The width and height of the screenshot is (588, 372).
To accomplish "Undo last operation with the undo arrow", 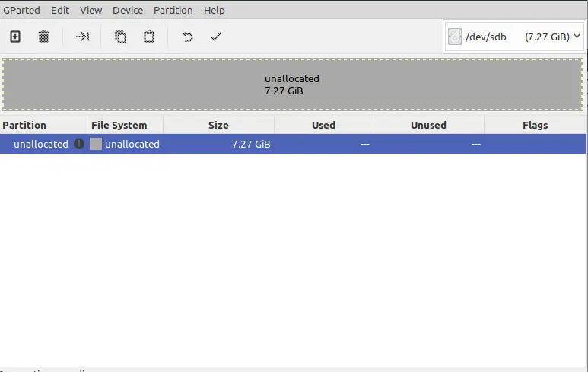I will point(187,37).
